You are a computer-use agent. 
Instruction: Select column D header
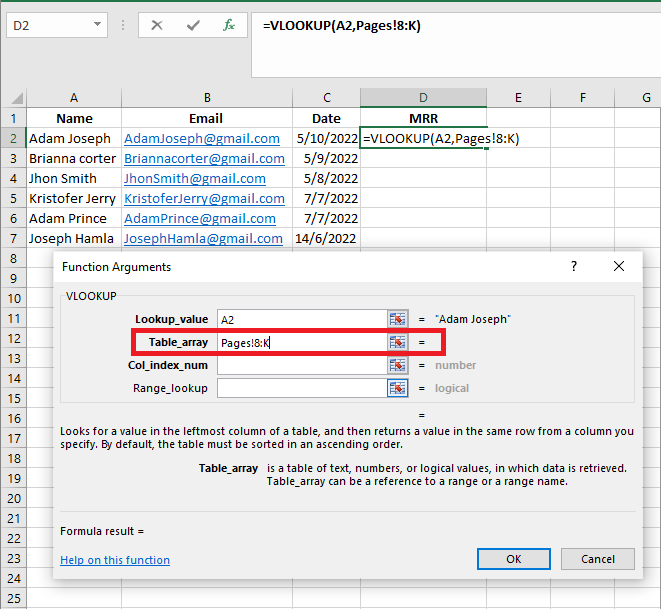423,98
